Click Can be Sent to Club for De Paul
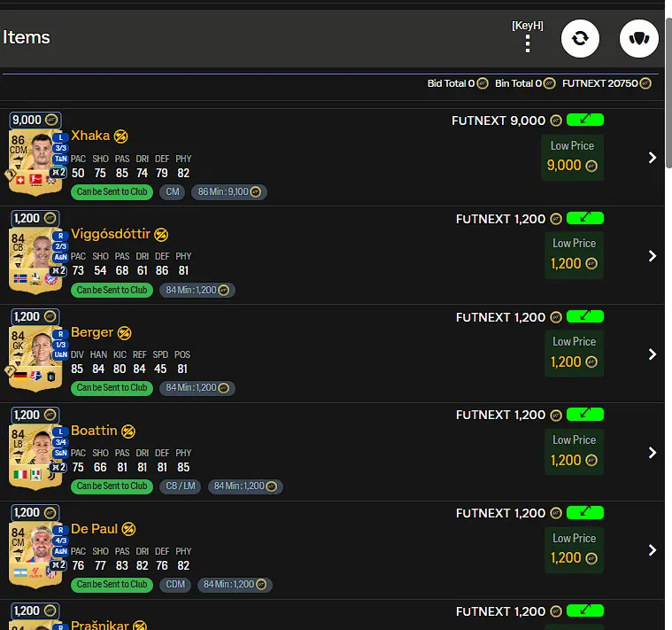The image size is (672, 630). [x=112, y=585]
